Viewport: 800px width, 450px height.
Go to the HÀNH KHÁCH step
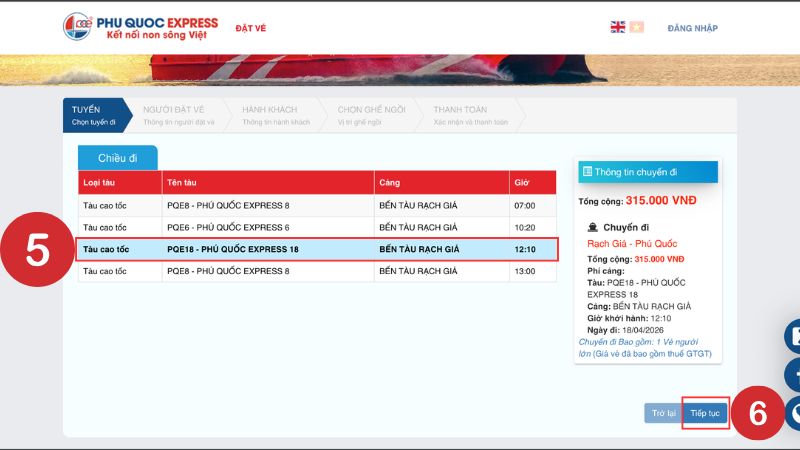276,115
